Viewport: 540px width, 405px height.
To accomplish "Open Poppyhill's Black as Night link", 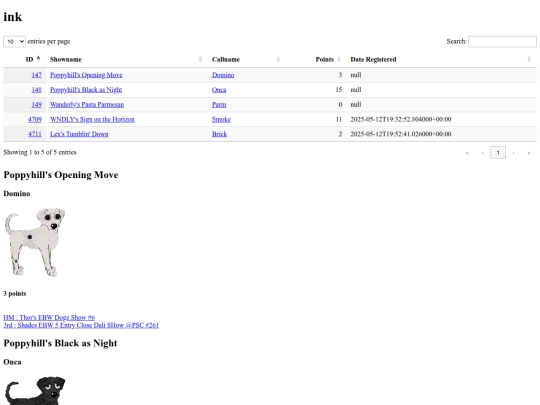I will click(x=86, y=90).
